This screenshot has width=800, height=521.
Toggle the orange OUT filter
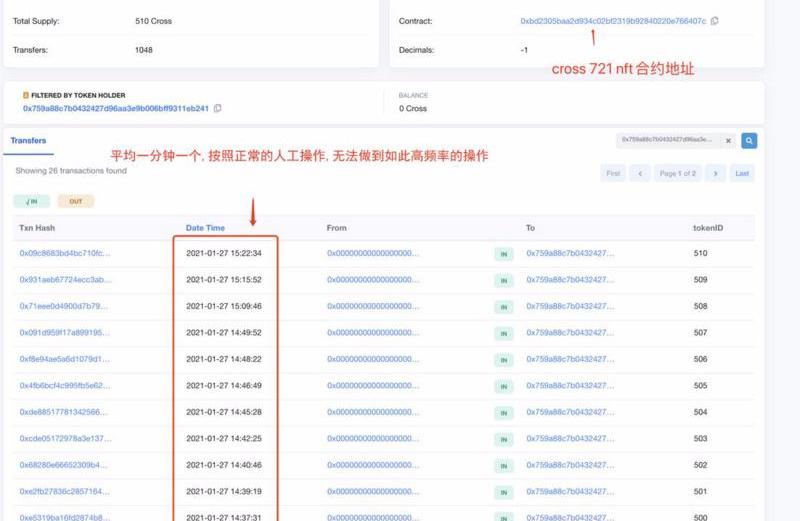click(x=76, y=201)
